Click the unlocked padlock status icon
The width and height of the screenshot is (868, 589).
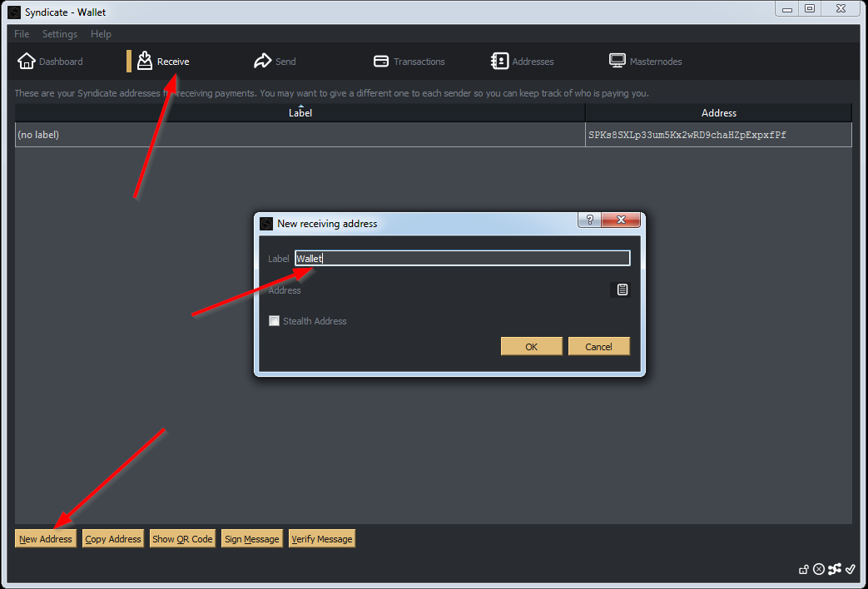[x=804, y=570]
